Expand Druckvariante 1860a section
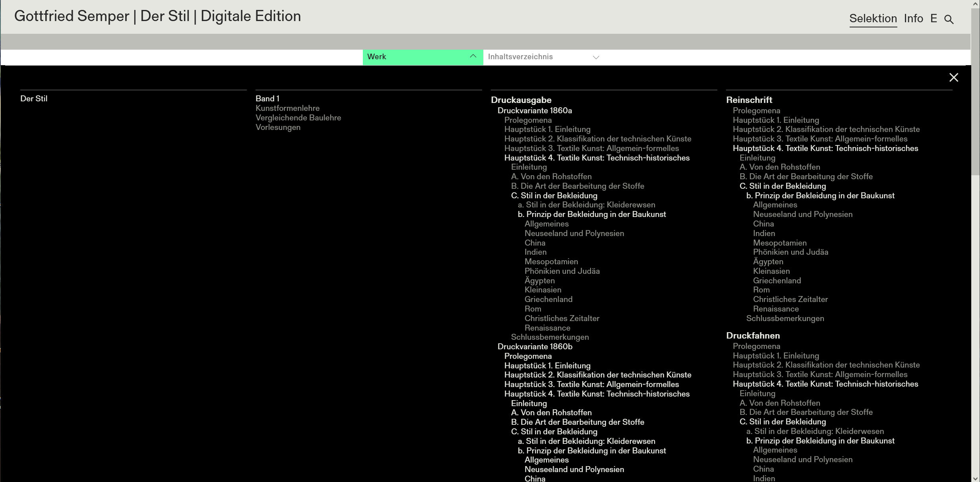 [x=535, y=110]
